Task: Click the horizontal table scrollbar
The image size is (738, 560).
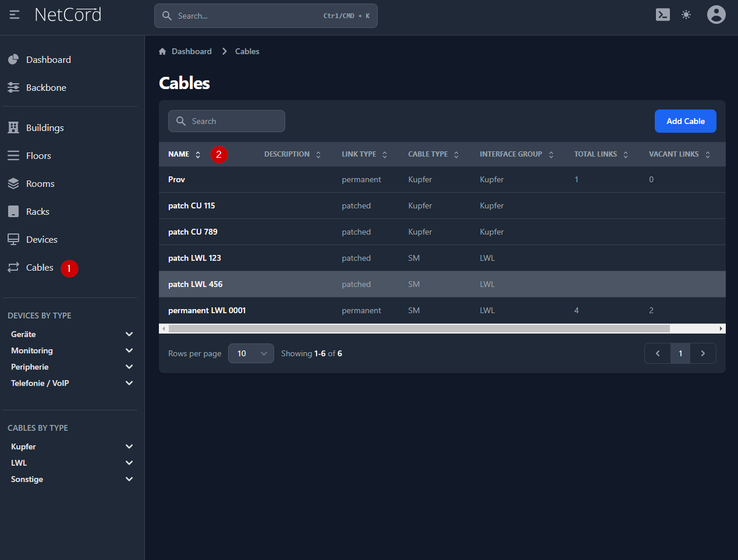Action: click(419, 329)
